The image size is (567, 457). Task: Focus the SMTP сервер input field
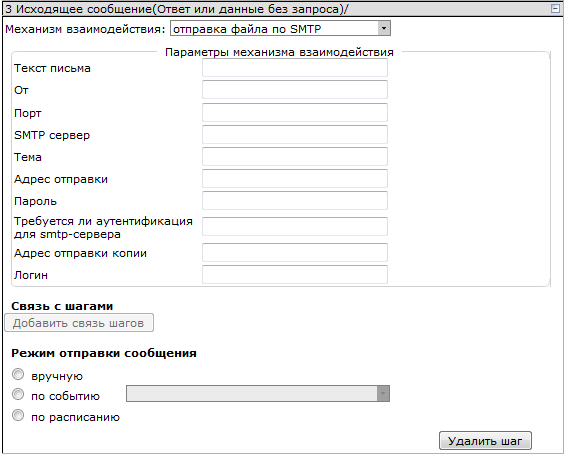point(295,134)
